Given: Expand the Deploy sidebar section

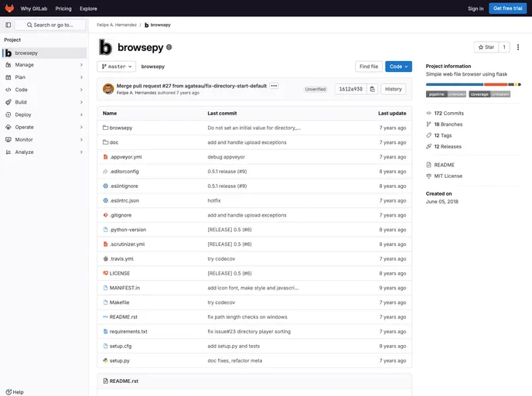Looking at the screenshot, I should [44, 114].
